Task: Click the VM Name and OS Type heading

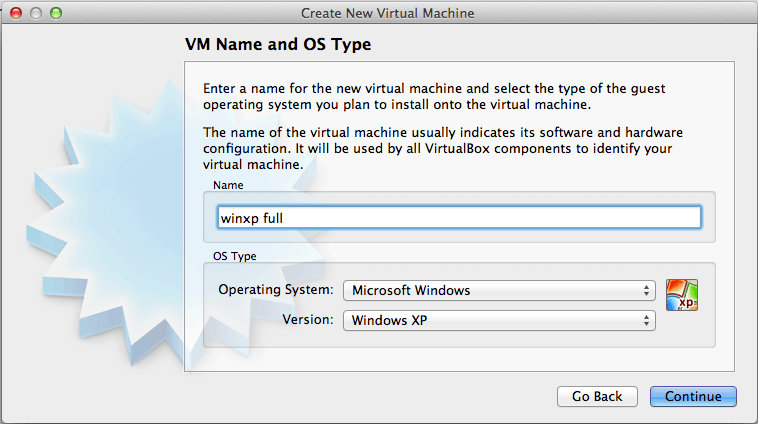Action: (x=278, y=44)
